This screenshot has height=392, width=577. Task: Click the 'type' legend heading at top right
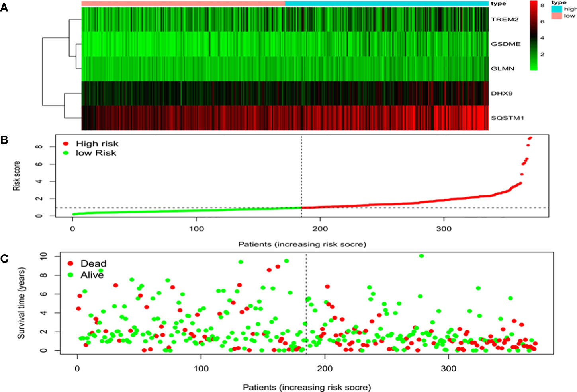pos(559,2)
